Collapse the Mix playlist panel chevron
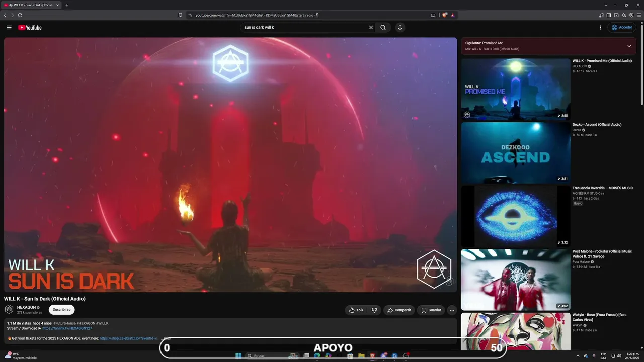Viewport: 644px width, 362px height. pyautogui.click(x=629, y=46)
